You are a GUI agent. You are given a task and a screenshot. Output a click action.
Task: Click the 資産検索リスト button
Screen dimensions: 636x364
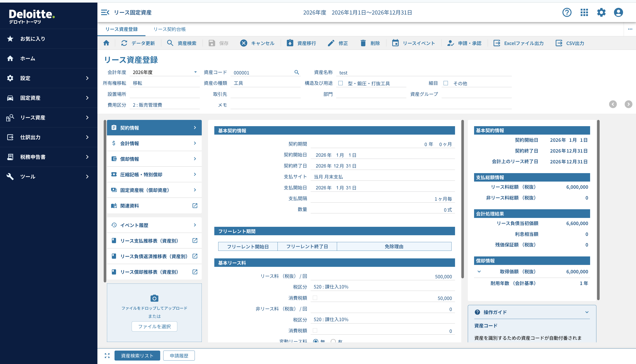click(x=137, y=356)
